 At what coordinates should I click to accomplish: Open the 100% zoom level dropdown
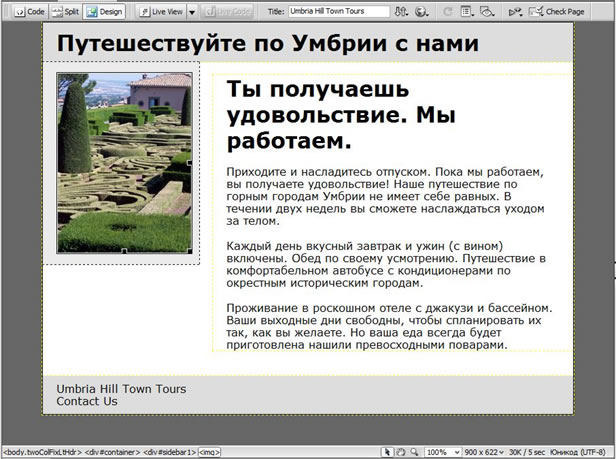click(442, 452)
